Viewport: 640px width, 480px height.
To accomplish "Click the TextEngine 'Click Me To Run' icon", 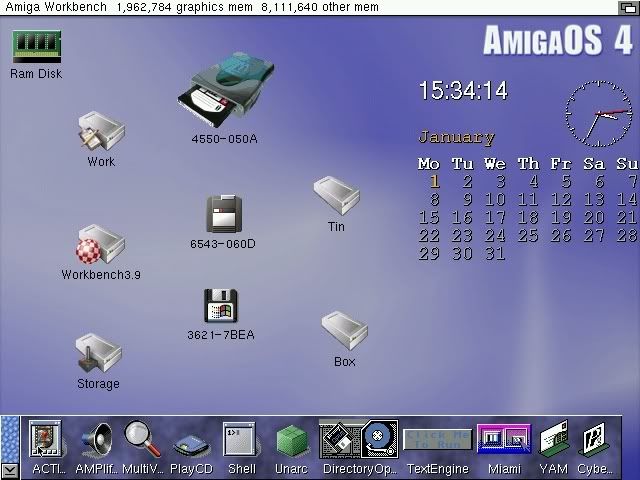I will tap(438, 439).
